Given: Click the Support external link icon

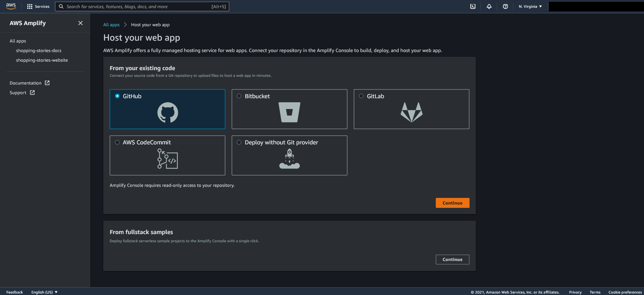Looking at the screenshot, I should pyautogui.click(x=32, y=93).
